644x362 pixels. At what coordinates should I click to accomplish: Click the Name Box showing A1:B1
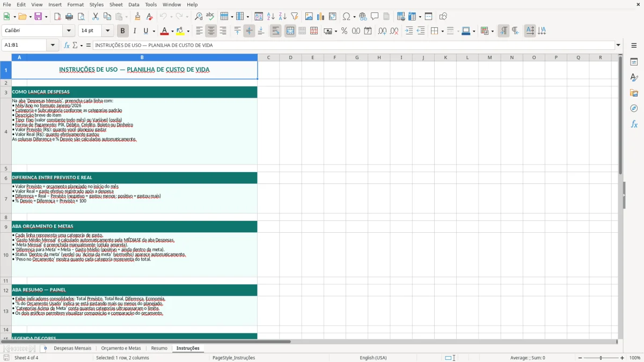pyautogui.click(x=25, y=45)
